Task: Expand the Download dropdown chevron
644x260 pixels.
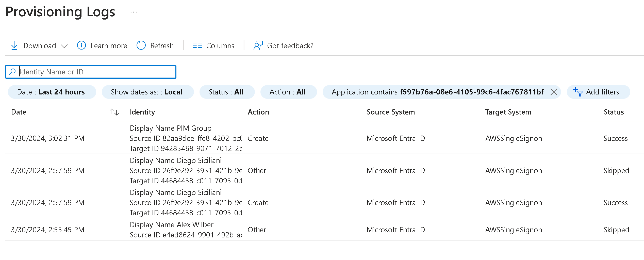Action: pos(64,46)
